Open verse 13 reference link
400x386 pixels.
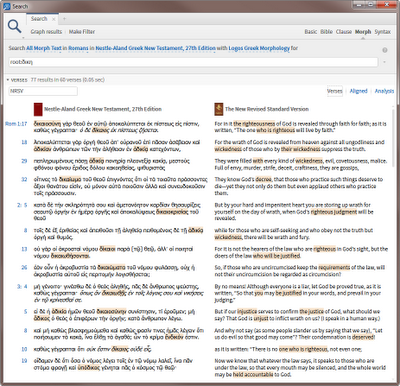coord(24,249)
